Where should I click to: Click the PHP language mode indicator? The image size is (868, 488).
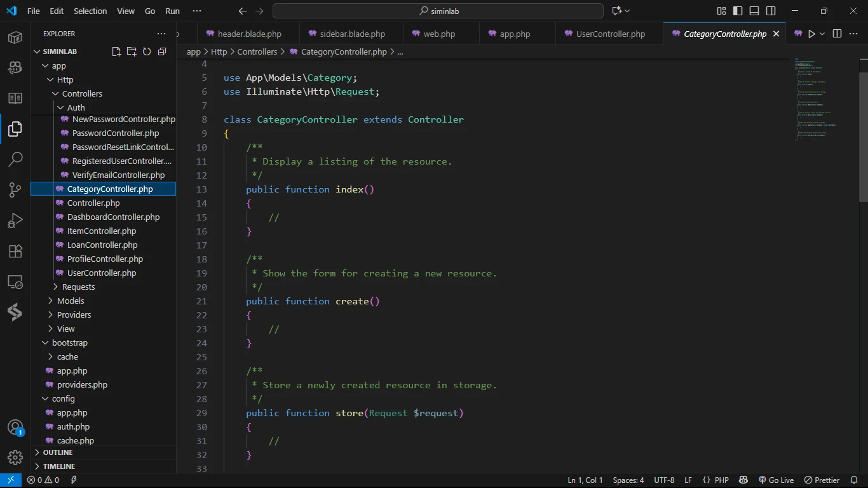(x=721, y=480)
